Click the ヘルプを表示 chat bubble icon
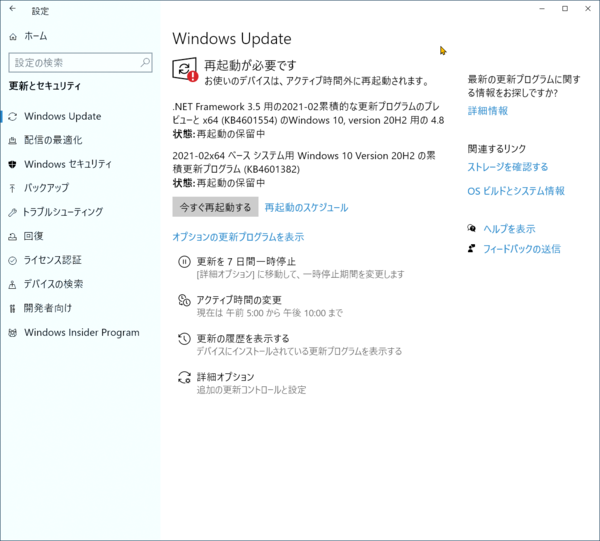The height and width of the screenshot is (541, 600). point(472,228)
